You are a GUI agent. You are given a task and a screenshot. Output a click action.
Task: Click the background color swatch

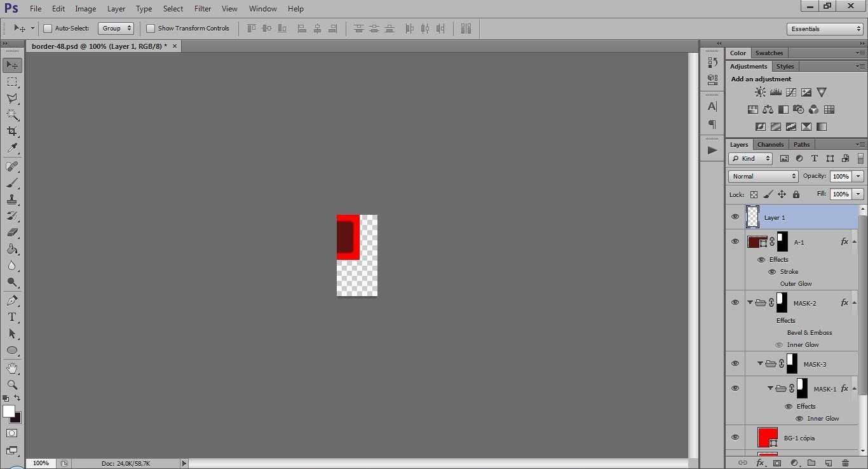pyautogui.click(x=17, y=419)
